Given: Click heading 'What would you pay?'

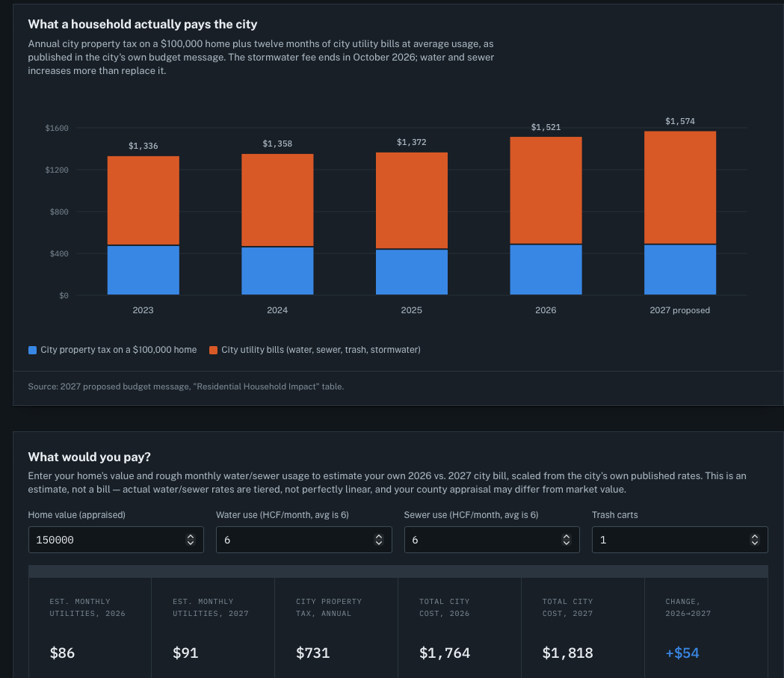Looking at the screenshot, I should coord(90,457).
